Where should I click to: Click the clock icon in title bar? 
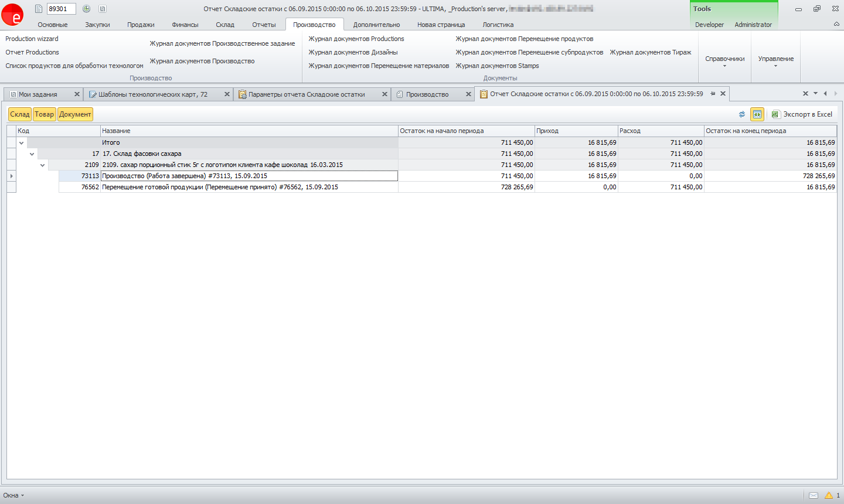[86, 9]
